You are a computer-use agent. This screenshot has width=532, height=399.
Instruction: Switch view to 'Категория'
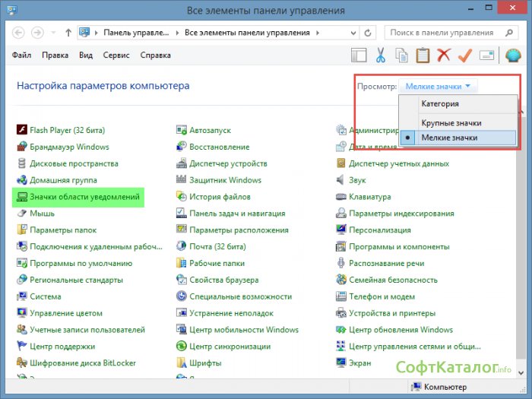(439, 103)
